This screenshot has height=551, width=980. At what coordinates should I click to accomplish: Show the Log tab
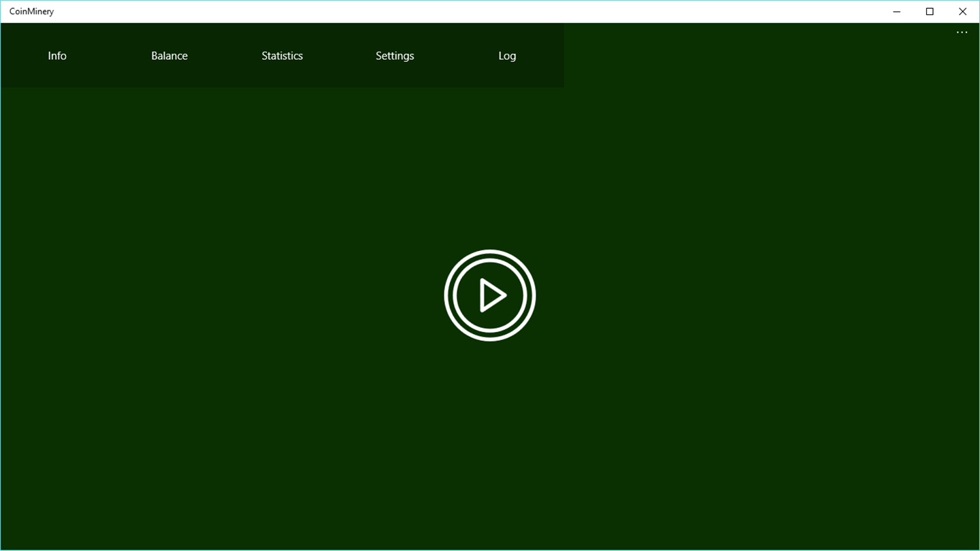[507, 56]
